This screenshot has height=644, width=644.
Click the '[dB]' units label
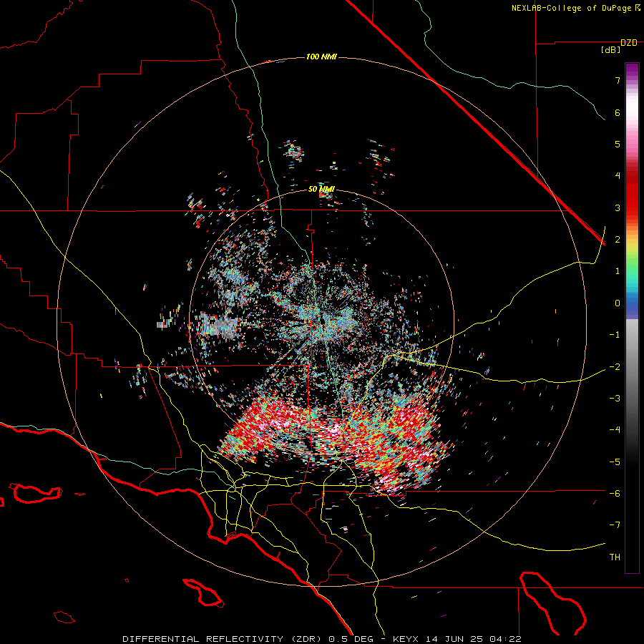pyautogui.click(x=610, y=49)
